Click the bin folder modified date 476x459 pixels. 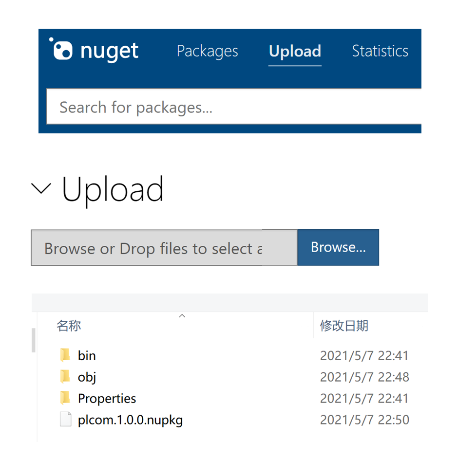[x=364, y=355]
